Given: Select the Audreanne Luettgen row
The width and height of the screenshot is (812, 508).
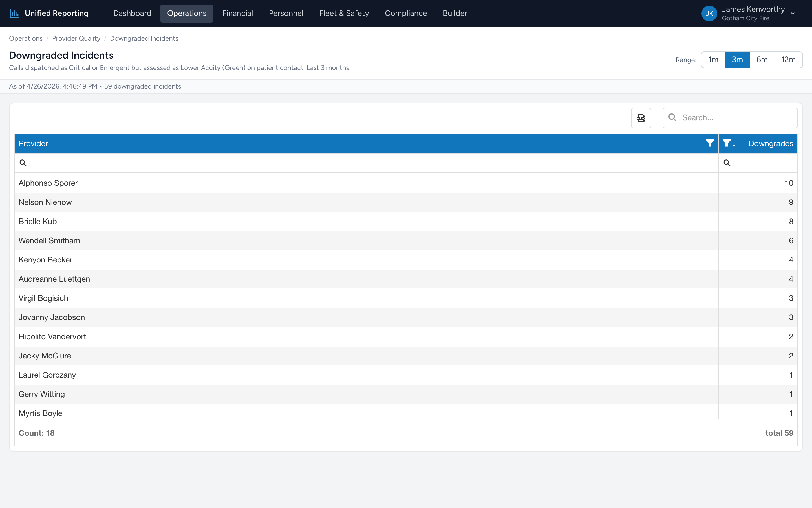Looking at the screenshot, I should point(406,279).
